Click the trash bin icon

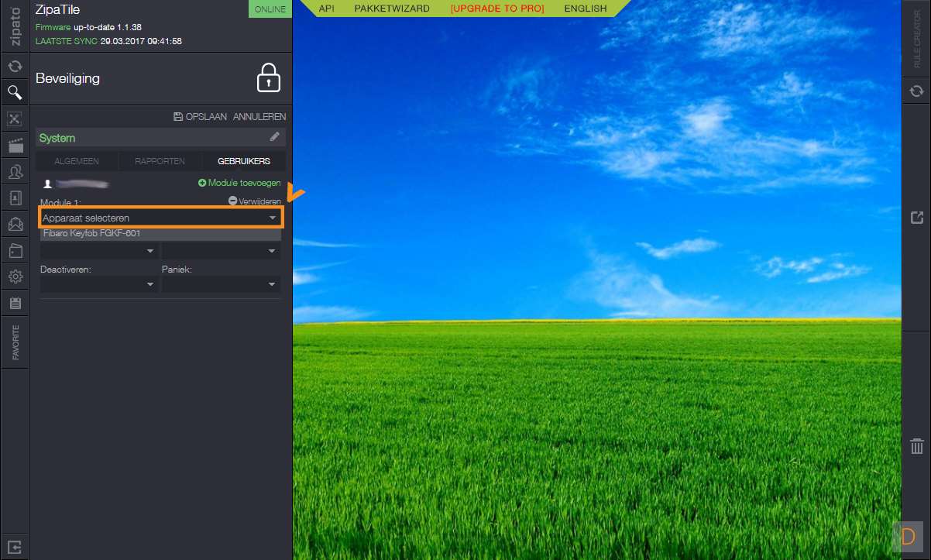(917, 445)
